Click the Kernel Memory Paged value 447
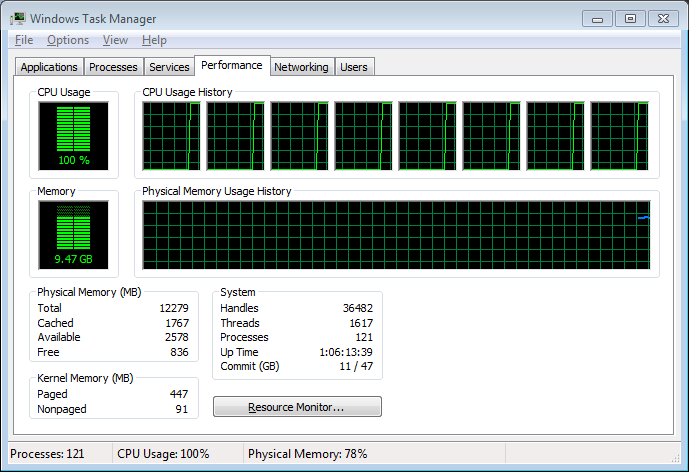Viewport: 689px width, 472px height. coord(179,394)
